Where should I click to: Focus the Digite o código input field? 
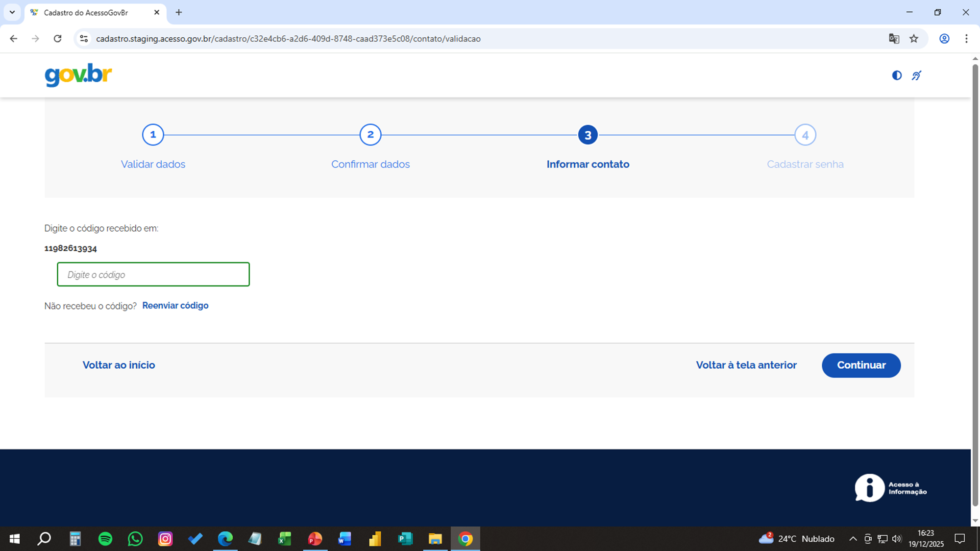point(153,274)
